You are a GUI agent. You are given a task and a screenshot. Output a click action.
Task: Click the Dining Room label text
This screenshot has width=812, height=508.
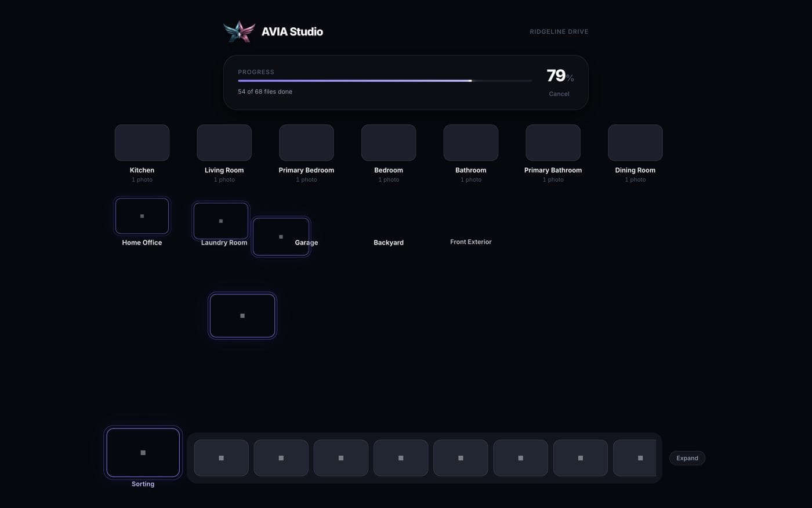point(635,170)
